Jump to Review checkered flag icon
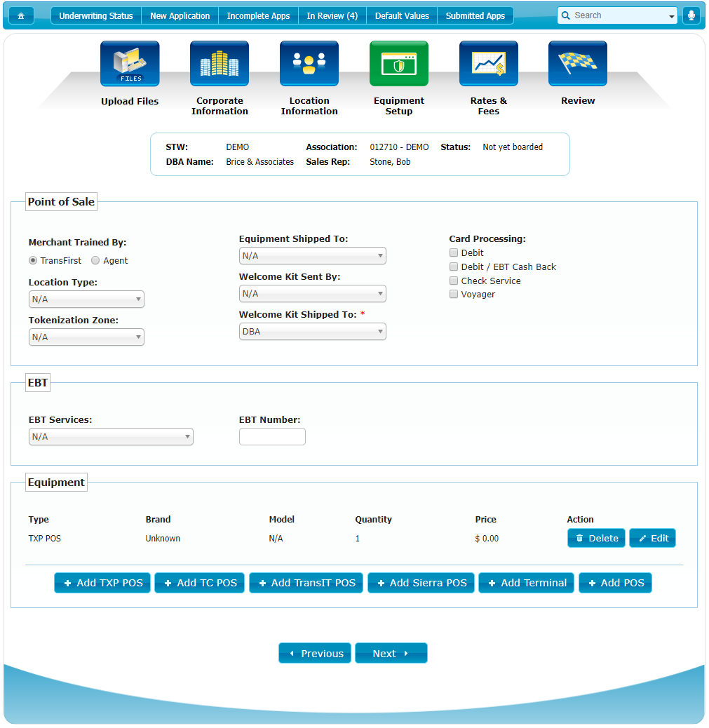The height and width of the screenshot is (728, 709). [578, 64]
